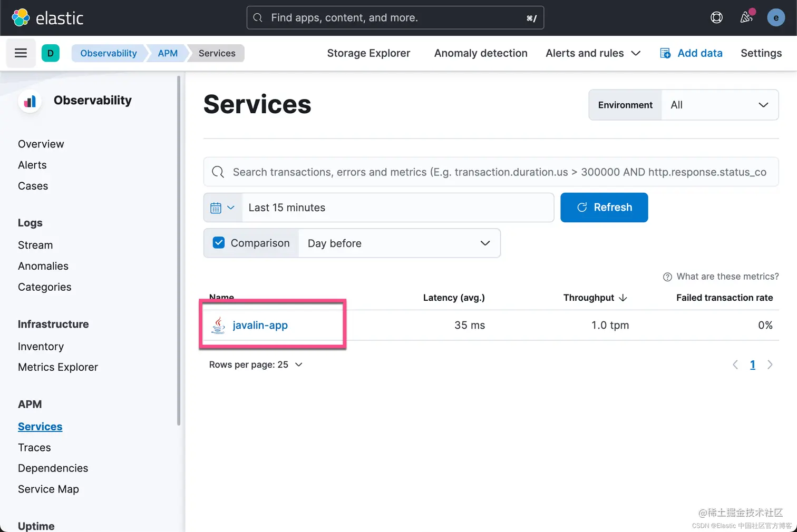Go to the previous results page
797x532 pixels.
[x=735, y=364]
